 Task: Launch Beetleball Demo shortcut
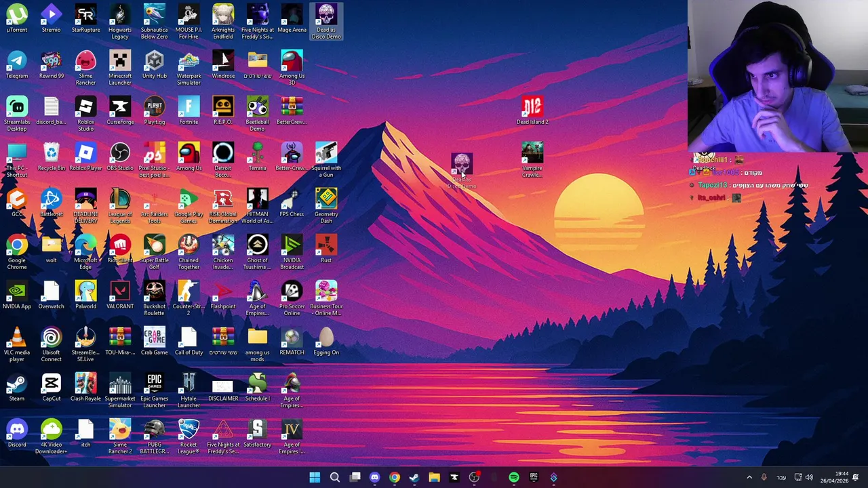[257, 114]
